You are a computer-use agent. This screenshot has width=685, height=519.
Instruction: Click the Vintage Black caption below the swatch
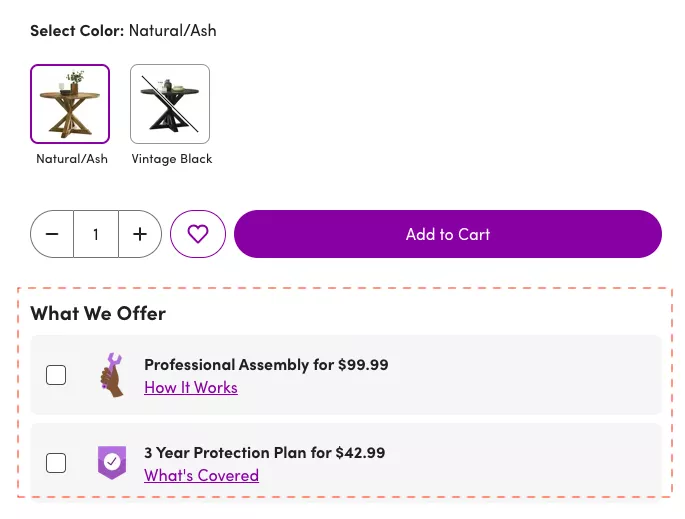[x=172, y=159]
